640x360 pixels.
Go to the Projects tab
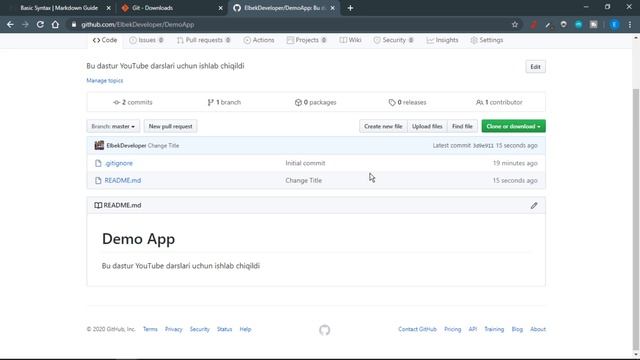click(307, 40)
